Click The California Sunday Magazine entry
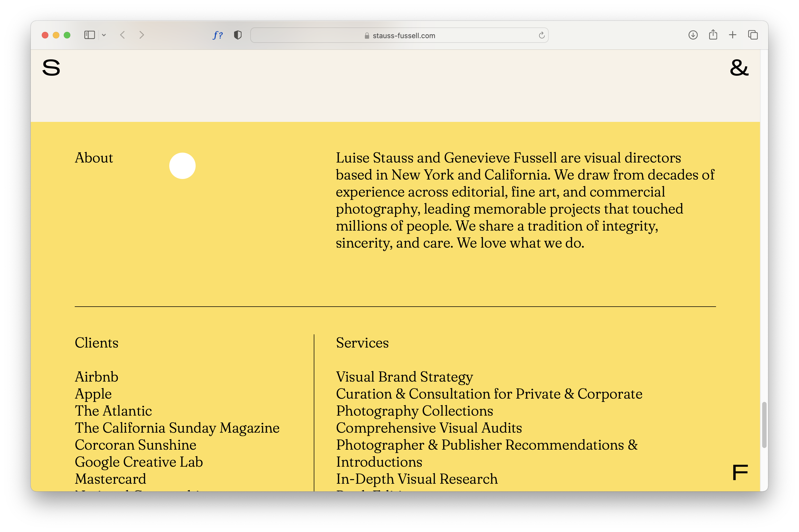 click(x=177, y=428)
